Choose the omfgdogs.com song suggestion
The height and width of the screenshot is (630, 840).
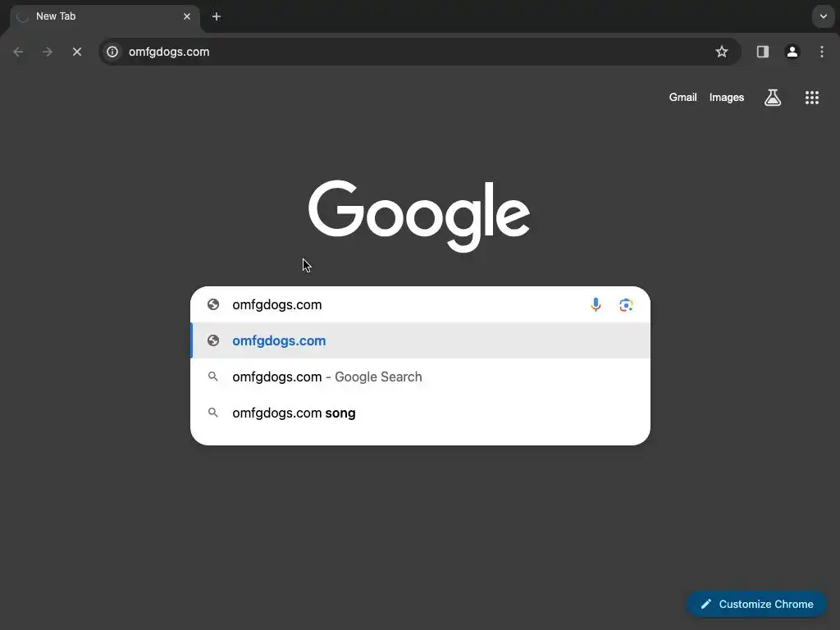click(421, 413)
